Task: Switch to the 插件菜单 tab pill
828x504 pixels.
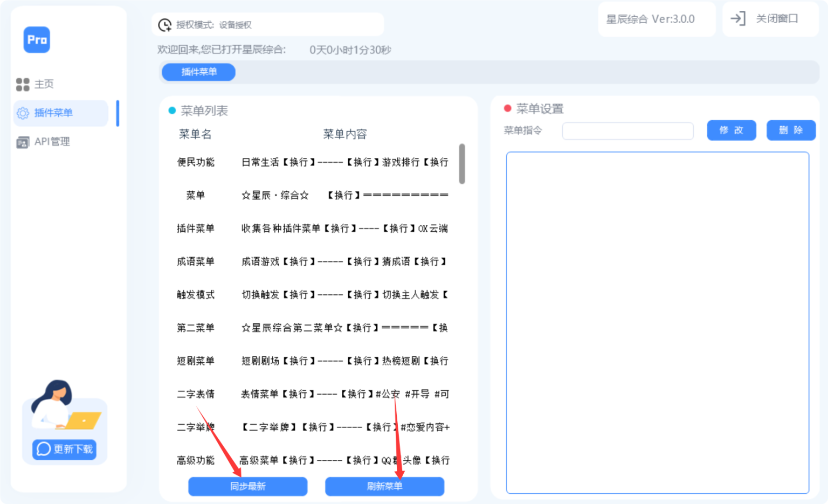Action: (x=198, y=72)
